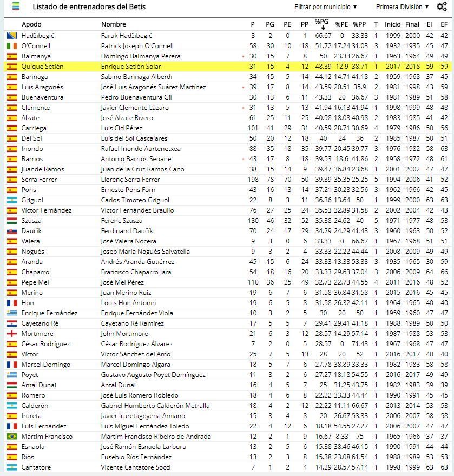
Task: Click the 'Listado de entrenadores del Betis' title
Action: pos(89,6)
